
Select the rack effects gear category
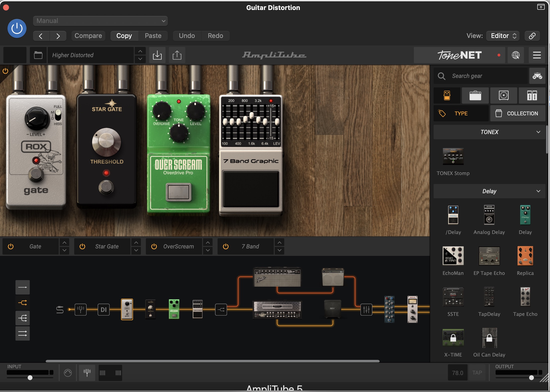tap(532, 95)
